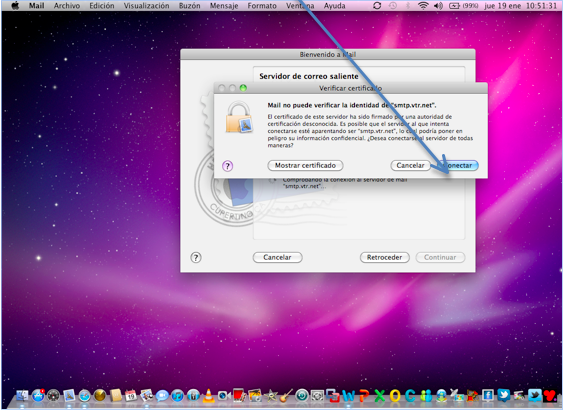Click the Mail stamp icon in Dock

[69, 395]
